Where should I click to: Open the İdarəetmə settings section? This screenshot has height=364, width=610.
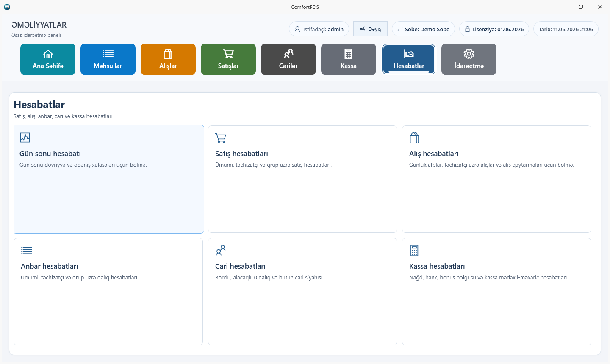(x=469, y=60)
